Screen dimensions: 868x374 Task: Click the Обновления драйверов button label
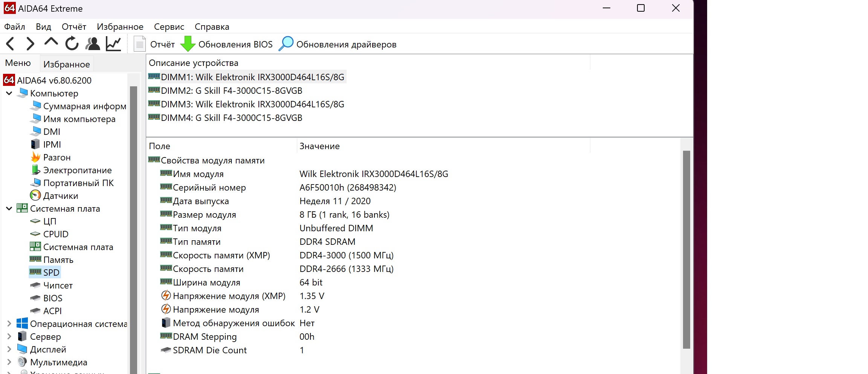point(347,44)
